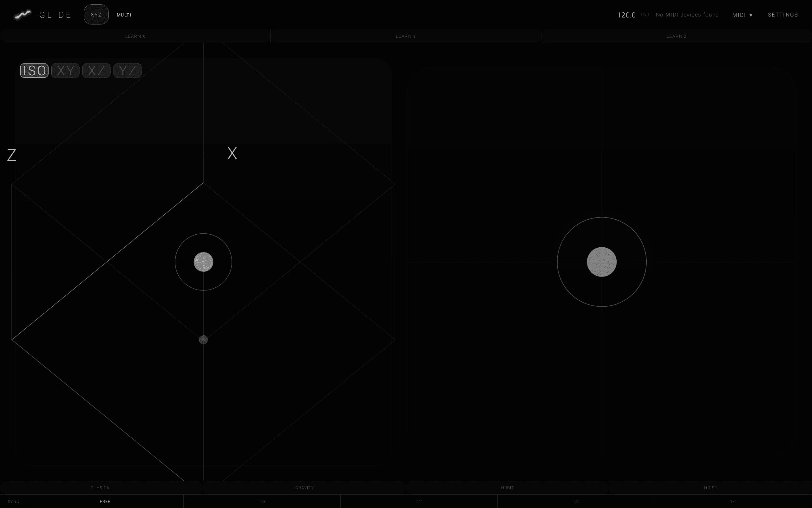
Task: Select the PHYSICAL motion tab
Action: coord(101,487)
